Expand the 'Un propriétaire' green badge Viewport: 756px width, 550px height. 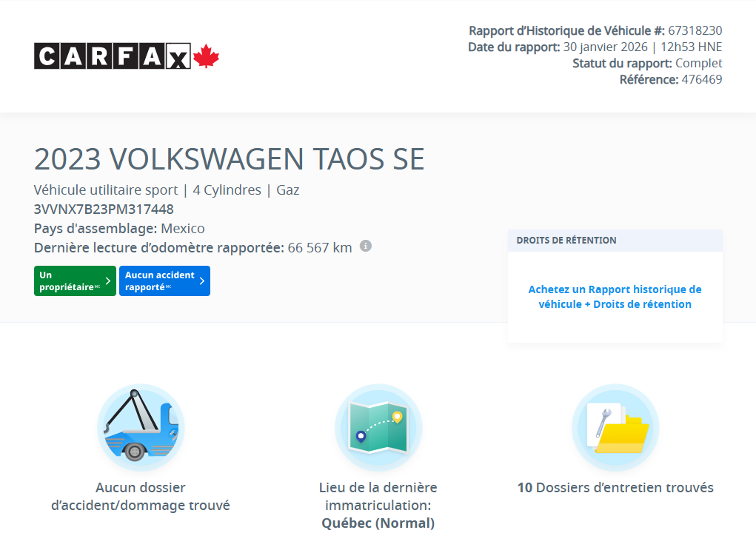pyautogui.click(x=74, y=281)
